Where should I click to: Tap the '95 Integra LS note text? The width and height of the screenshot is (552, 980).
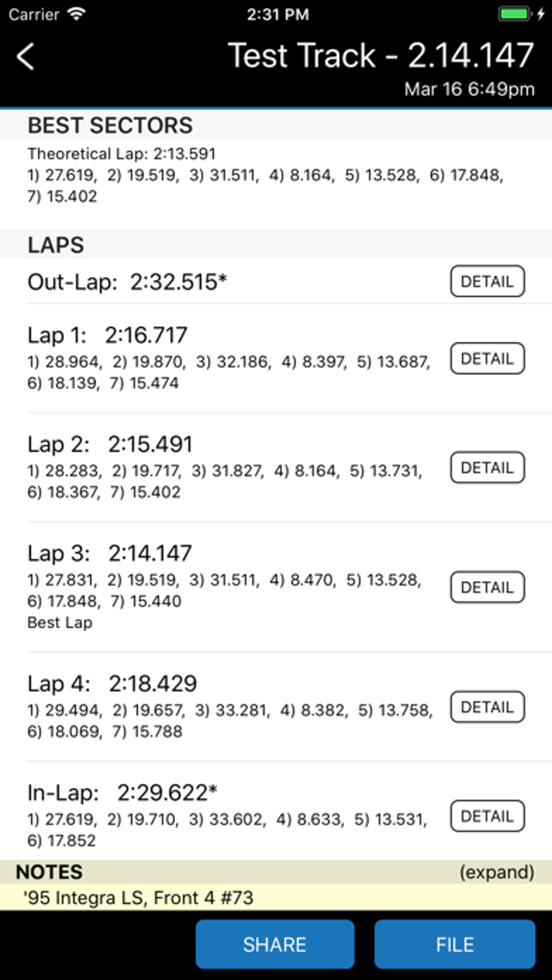[x=139, y=898]
